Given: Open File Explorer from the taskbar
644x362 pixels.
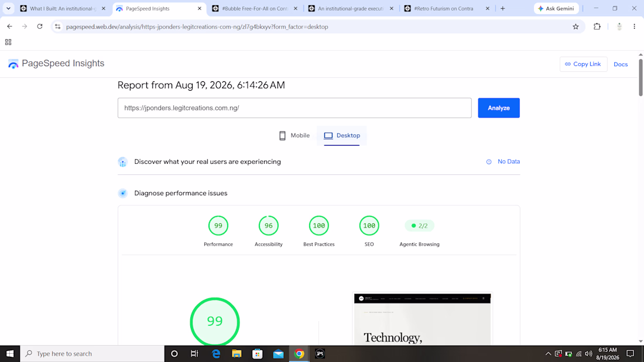Looking at the screenshot, I should click(x=237, y=353).
